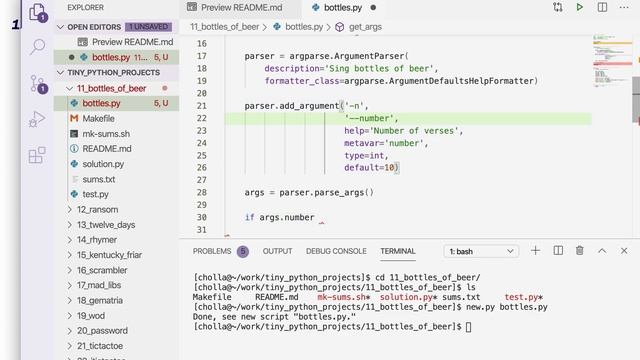The image size is (640, 360).
Task: Expand the 14_rhymer folder
Action: coord(69,240)
